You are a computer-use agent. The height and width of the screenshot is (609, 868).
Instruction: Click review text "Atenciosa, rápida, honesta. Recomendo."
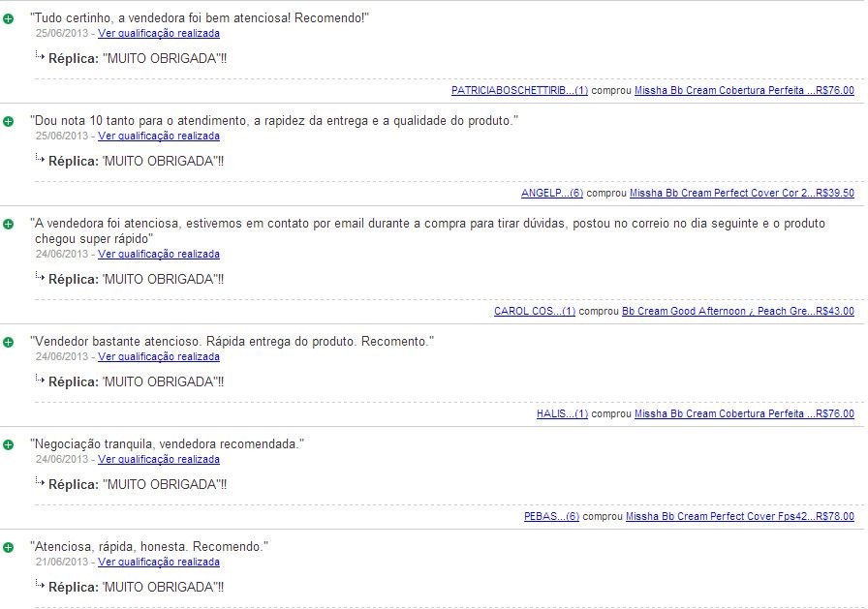149,546
